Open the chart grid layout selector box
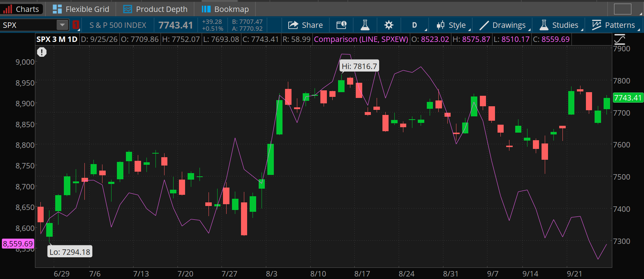 point(623,9)
